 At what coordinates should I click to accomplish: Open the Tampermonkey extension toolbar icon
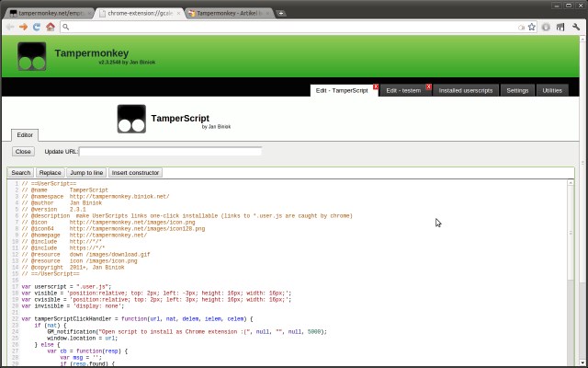[x=560, y=27]
